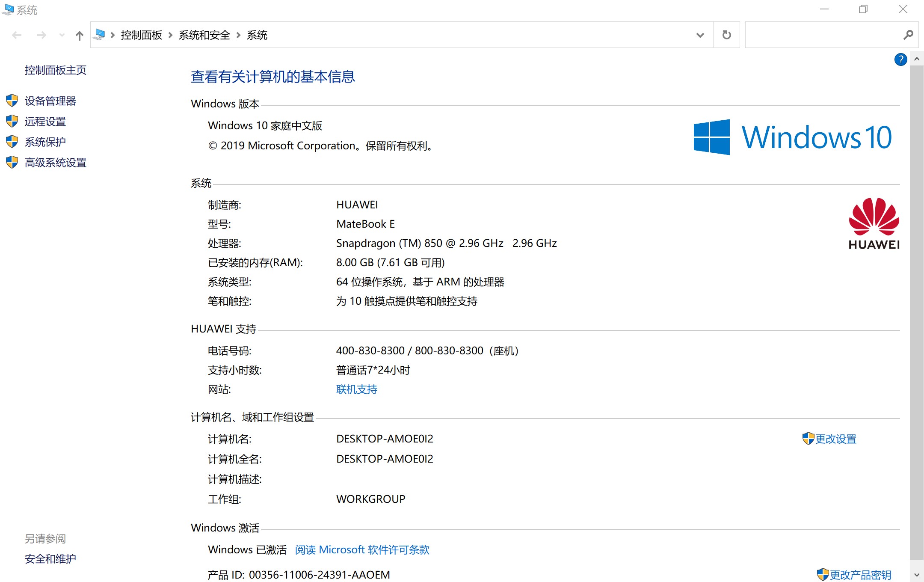The image size is (924, 582).
Task: Select 系统和安全 breadcrumb item
Action: 204,35
